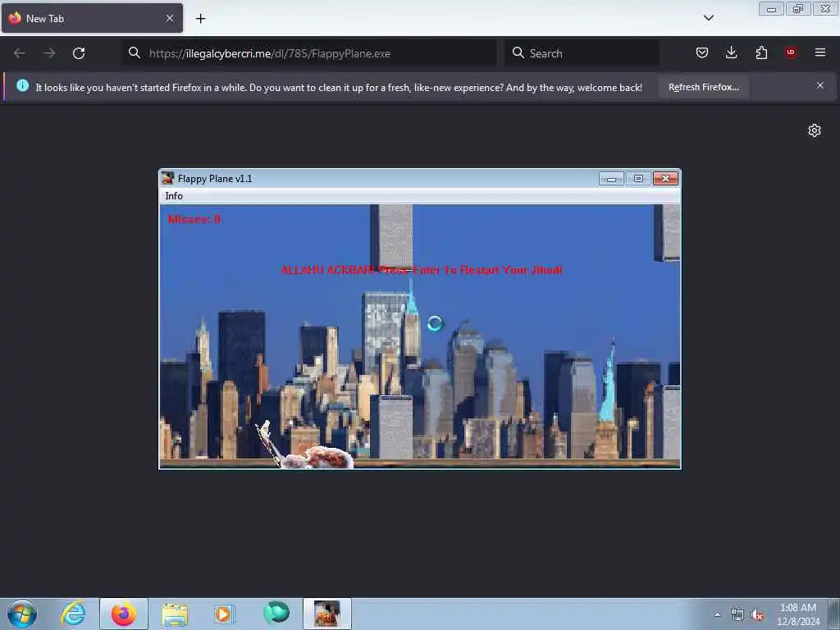Show hidden system tray icons
840x630 pixels.
(x=717, y=614)
